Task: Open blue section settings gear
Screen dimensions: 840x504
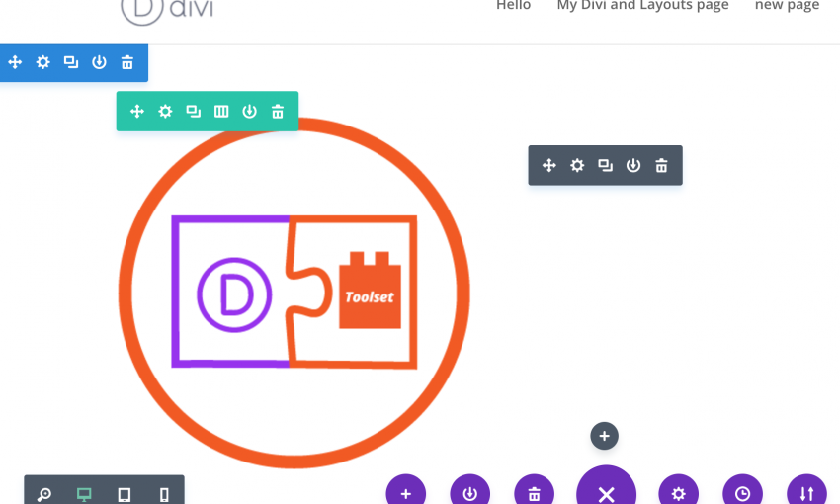Action: (x=42, y=62)
